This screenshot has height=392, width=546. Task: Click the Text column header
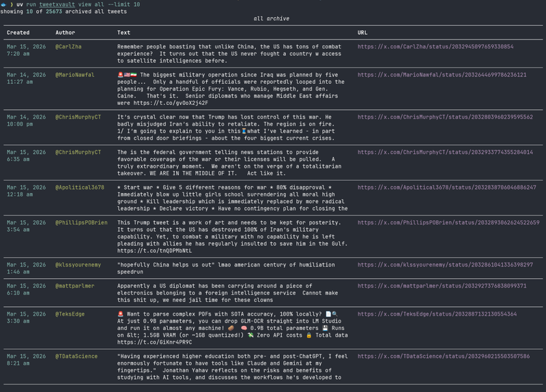pos(124,33)
